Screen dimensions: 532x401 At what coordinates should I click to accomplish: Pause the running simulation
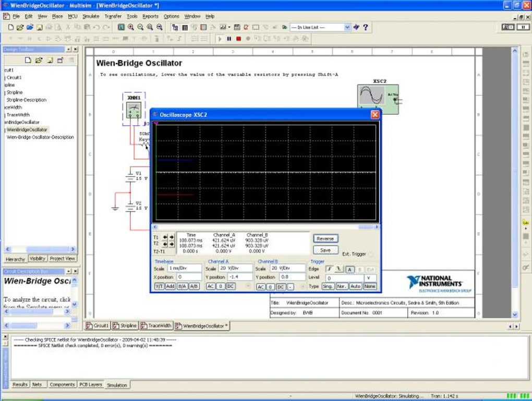tap(229, 39)
